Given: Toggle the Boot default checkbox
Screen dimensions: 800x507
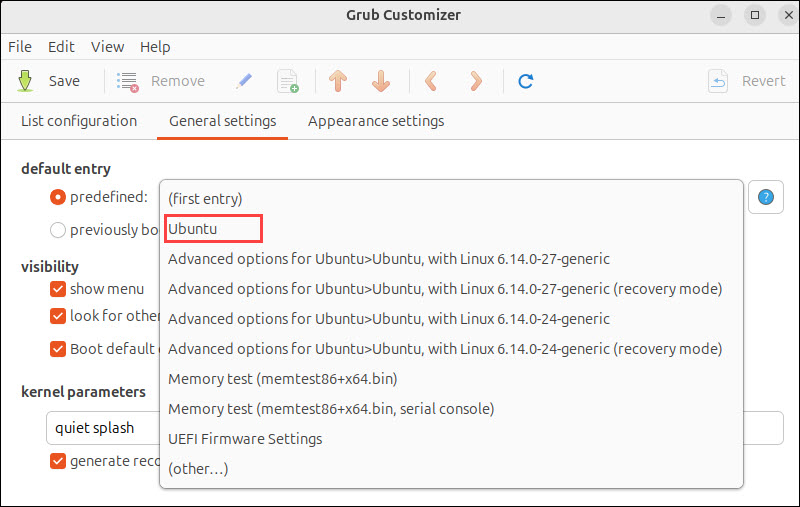Looking at the screenshot, I should tap(58, 349).
